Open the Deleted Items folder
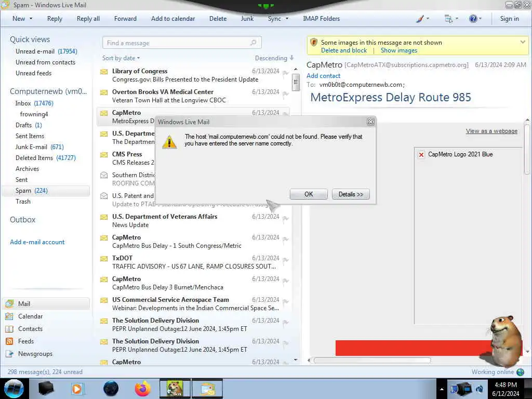The height and width of the screenshot is (399, 532). tap(46, 158)
